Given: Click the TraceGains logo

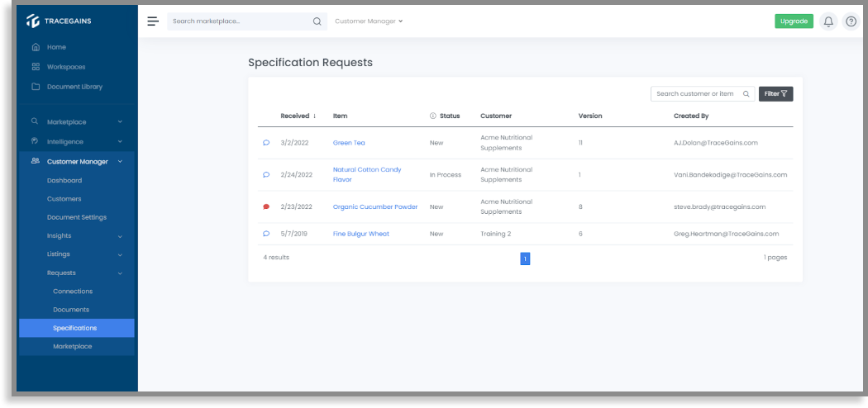Looking at the screenshot, I should click(x=59, y=21).
